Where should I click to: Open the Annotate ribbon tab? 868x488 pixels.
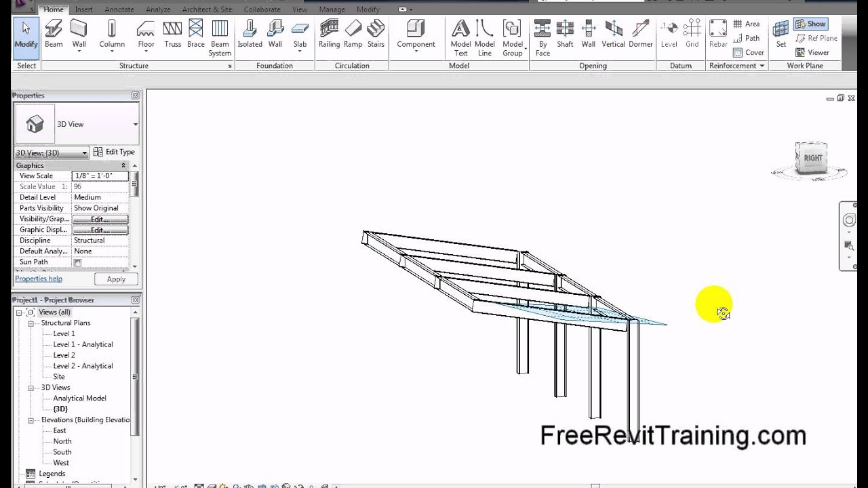119,9
